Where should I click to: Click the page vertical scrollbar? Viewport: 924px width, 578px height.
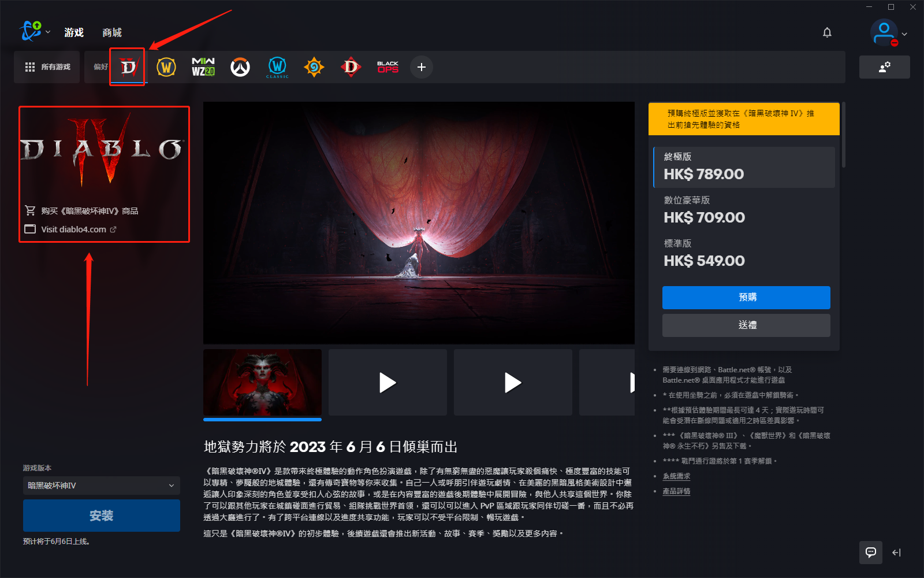tap(843, 135)
